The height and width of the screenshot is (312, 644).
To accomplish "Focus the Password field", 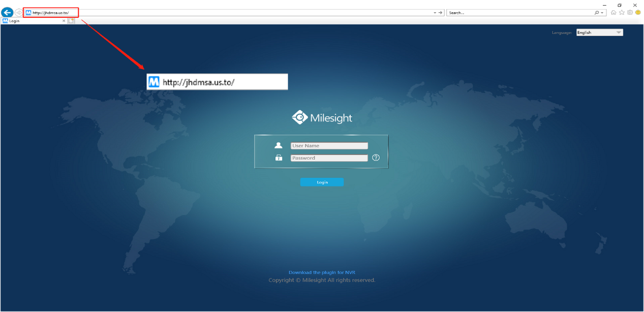I will [x=329, y=158].
